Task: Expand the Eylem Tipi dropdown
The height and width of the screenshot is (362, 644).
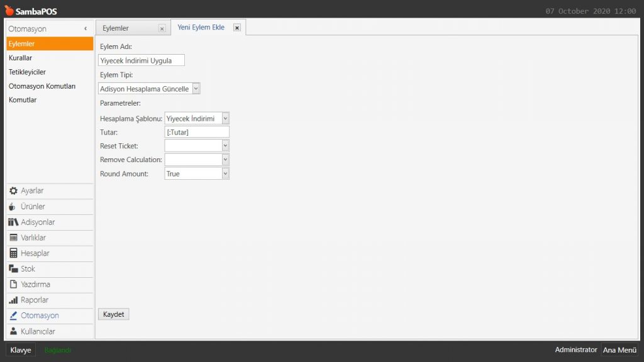Action: click(x=196, y=89)
